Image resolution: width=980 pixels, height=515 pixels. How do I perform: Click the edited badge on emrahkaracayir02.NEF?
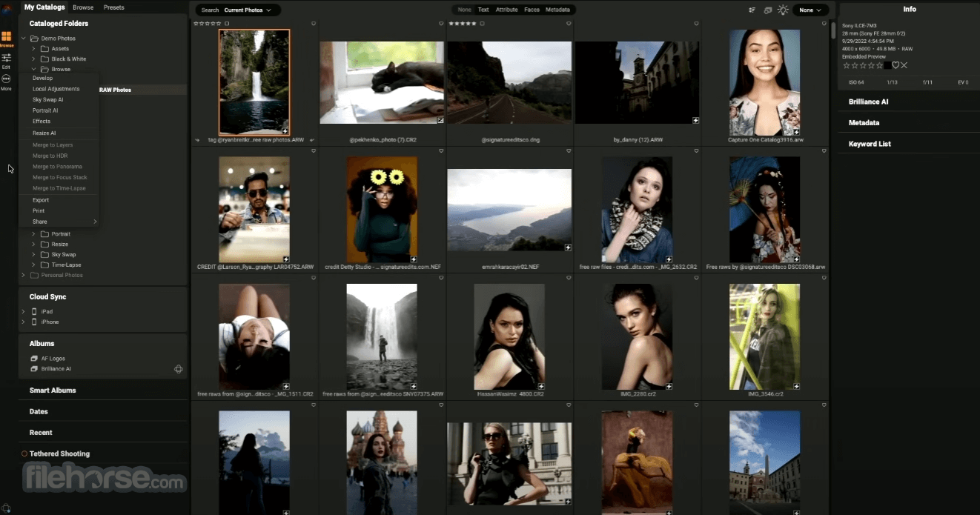[568, 247]
